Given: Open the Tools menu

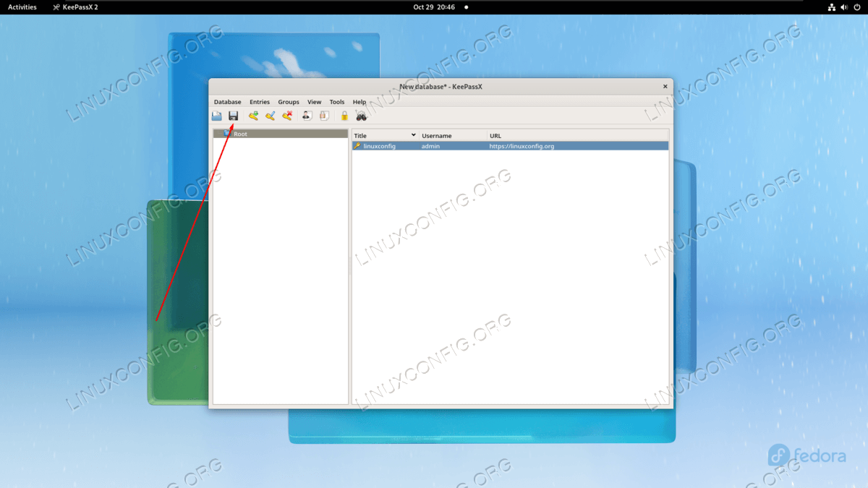Looking at the screenshot, I should (337, 102).
